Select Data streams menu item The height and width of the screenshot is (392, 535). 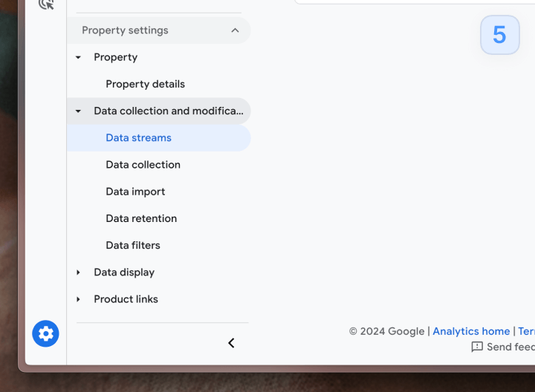tap(138, 138)
